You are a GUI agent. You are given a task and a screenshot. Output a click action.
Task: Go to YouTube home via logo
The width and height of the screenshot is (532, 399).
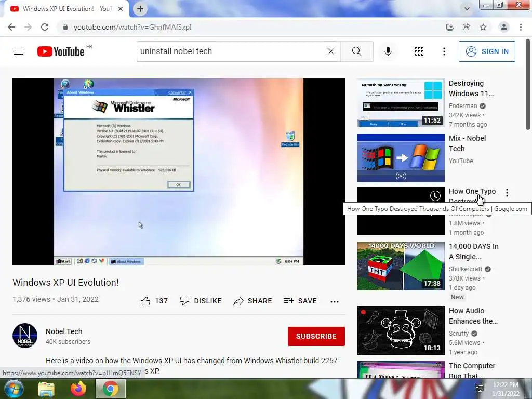[61, 51]
